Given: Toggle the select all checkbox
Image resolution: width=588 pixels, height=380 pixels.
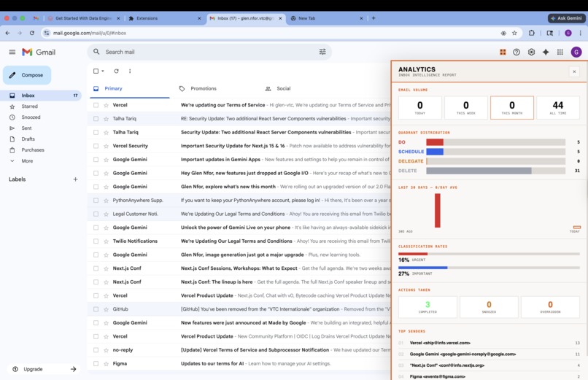Looking at the screenshot, I should click(x=96, y=71).
